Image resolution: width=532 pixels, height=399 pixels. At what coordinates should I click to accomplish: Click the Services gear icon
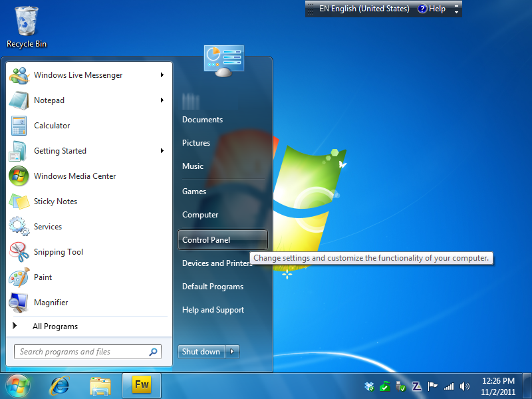click(x=19, y=226)
